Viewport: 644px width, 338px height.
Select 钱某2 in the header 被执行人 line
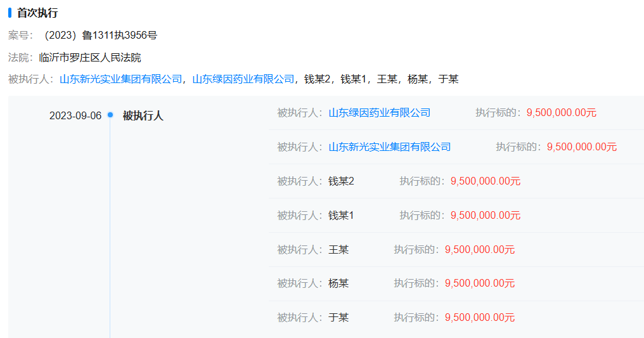tap(317, 79)
